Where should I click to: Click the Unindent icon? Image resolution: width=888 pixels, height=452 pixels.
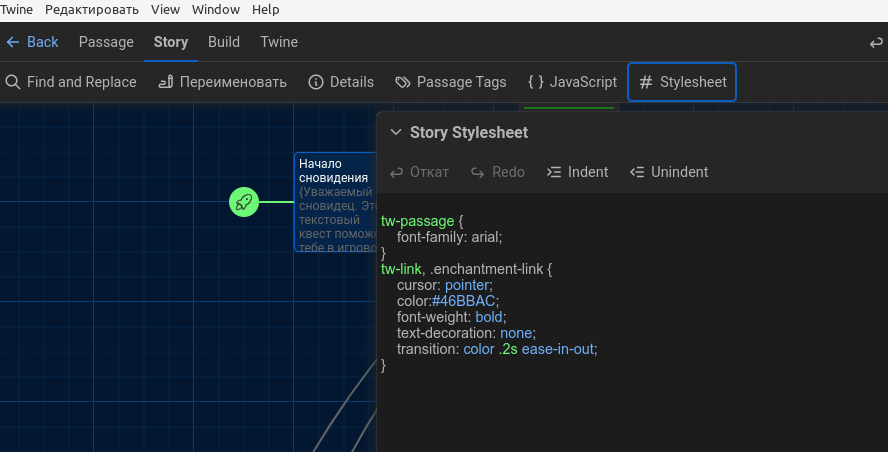(x=637, y=172)
